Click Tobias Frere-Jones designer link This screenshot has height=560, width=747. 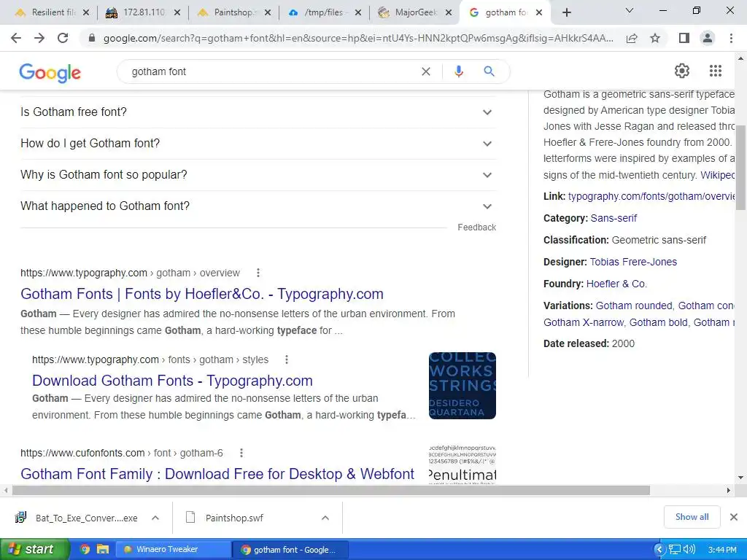(633, 262)
